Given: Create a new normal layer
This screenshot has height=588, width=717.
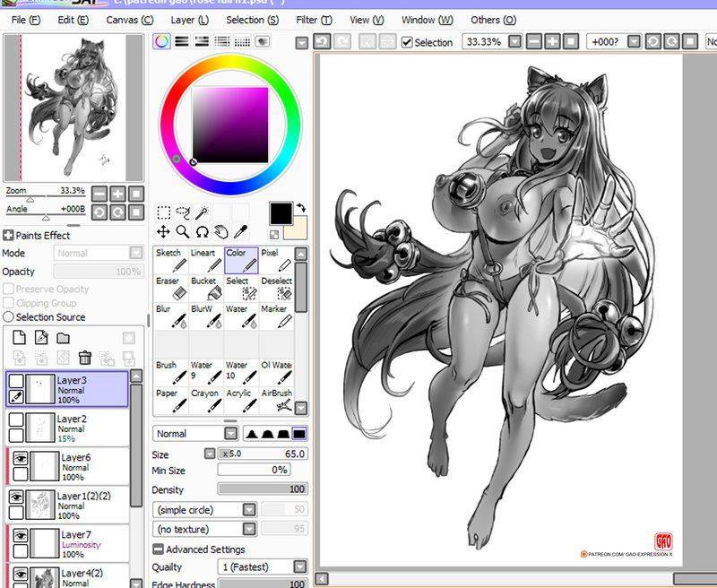Looking at the screenshot, I should [x=19, y=337].
